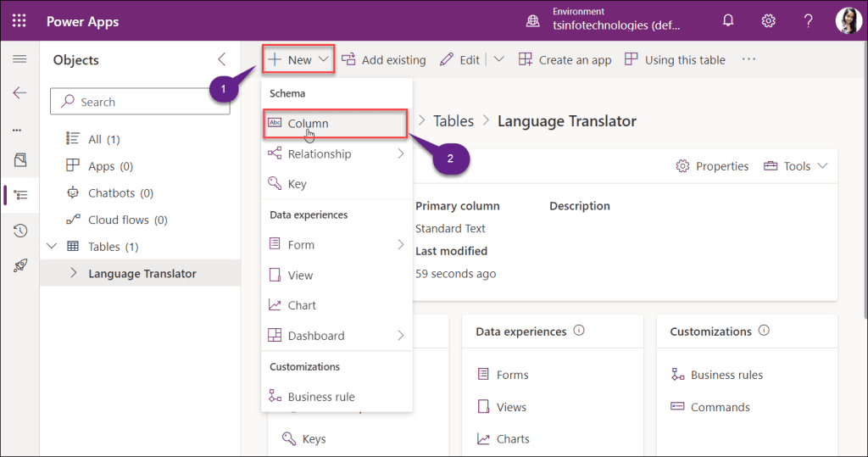Screen dimensions: 868x457
Task: Click Add existing in command bar
Action: coord(384,60)
